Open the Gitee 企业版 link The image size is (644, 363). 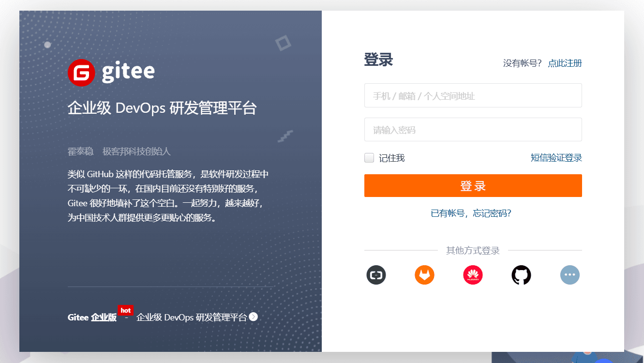click(x=92, y=318)
